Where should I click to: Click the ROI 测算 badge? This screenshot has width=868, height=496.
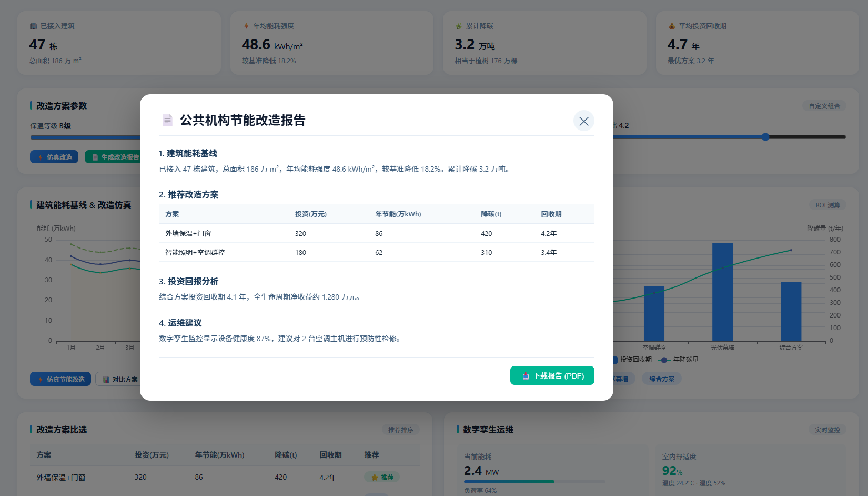coord(827,205)
